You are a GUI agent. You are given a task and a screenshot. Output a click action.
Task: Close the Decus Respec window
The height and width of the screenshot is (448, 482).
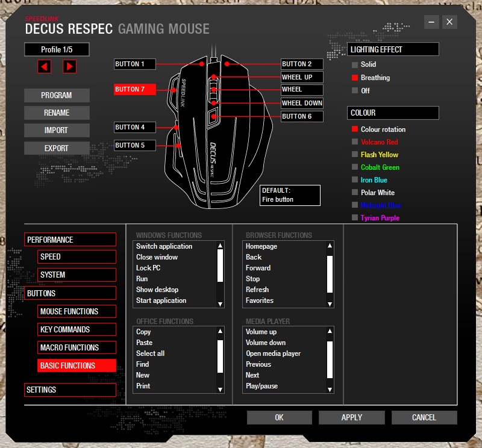449,22
